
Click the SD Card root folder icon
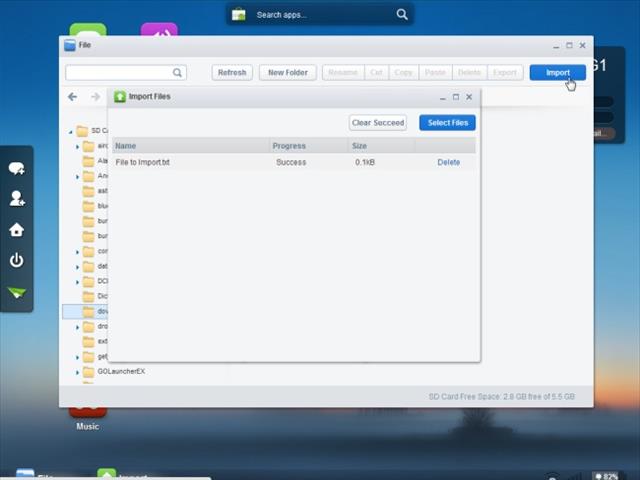pos(82,131)
